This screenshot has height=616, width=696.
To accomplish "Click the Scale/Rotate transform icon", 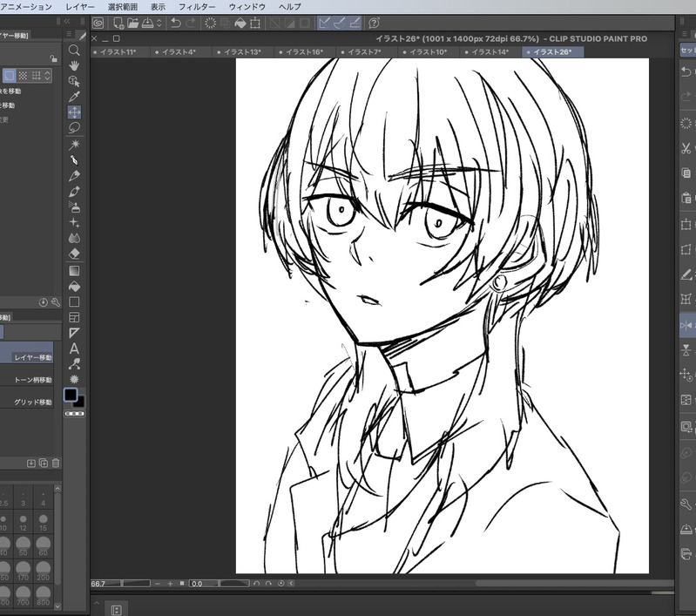I will tap(255, 23).
